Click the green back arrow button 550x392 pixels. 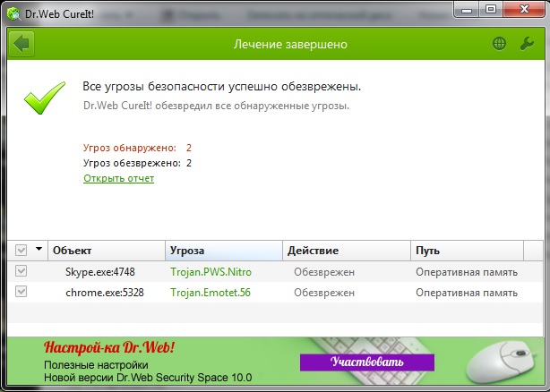pyautogui.click(x=21, y=44)
